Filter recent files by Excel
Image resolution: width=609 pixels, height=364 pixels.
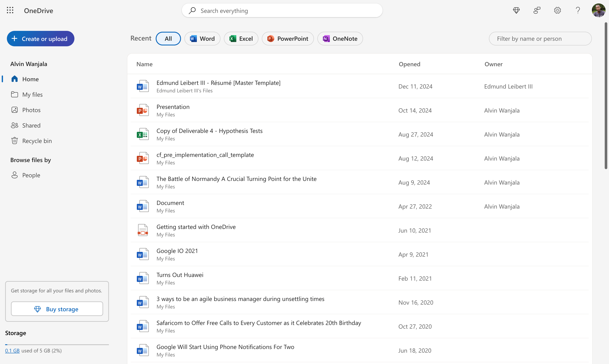coord(241,39)
